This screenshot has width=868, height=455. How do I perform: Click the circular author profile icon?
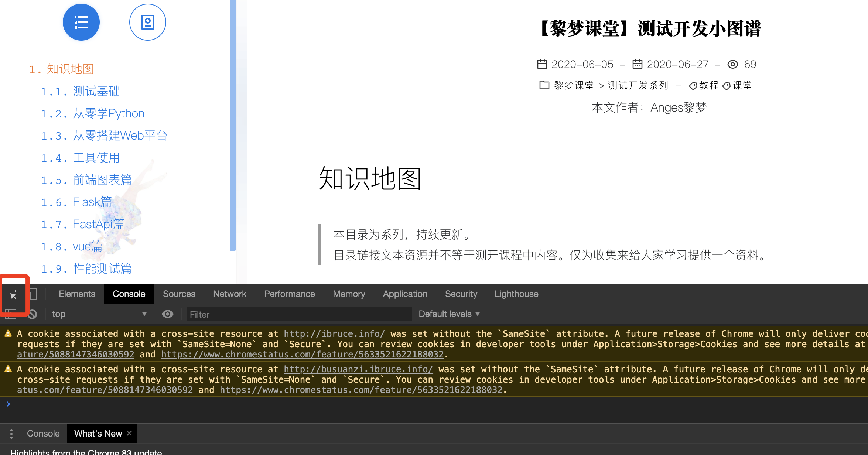tap(147, 22)
